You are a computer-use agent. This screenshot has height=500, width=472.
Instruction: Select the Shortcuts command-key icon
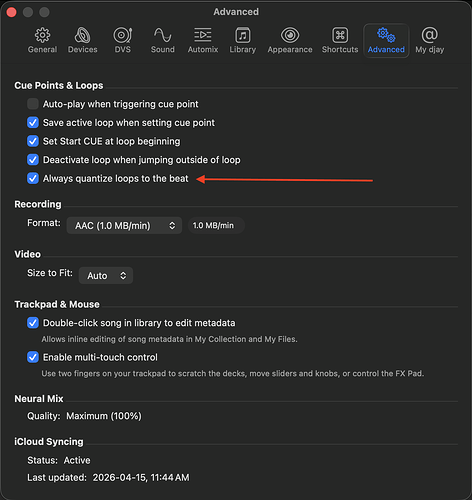pyautogui.click(x=340, y=35)
